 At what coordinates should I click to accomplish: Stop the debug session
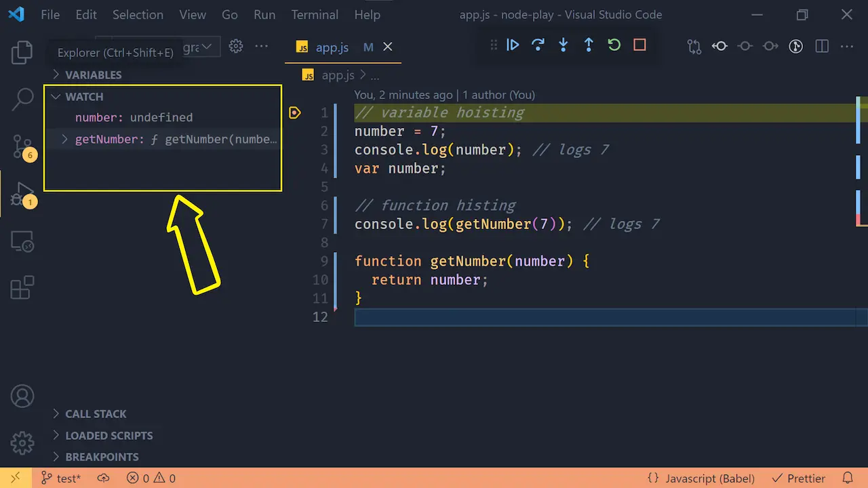tap(639, 45)
